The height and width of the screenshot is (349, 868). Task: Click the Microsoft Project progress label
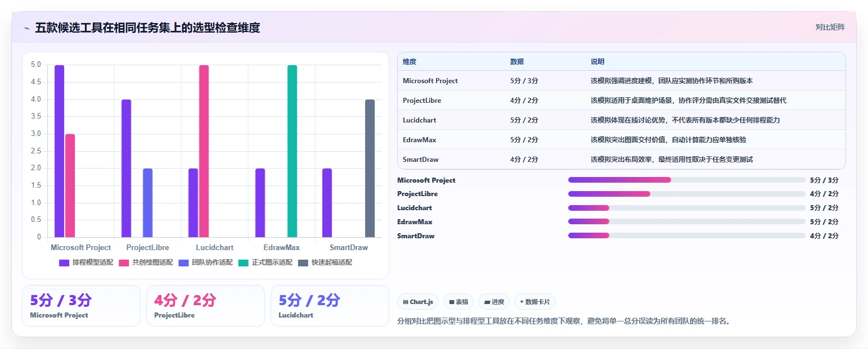click(x=426, y=180)
